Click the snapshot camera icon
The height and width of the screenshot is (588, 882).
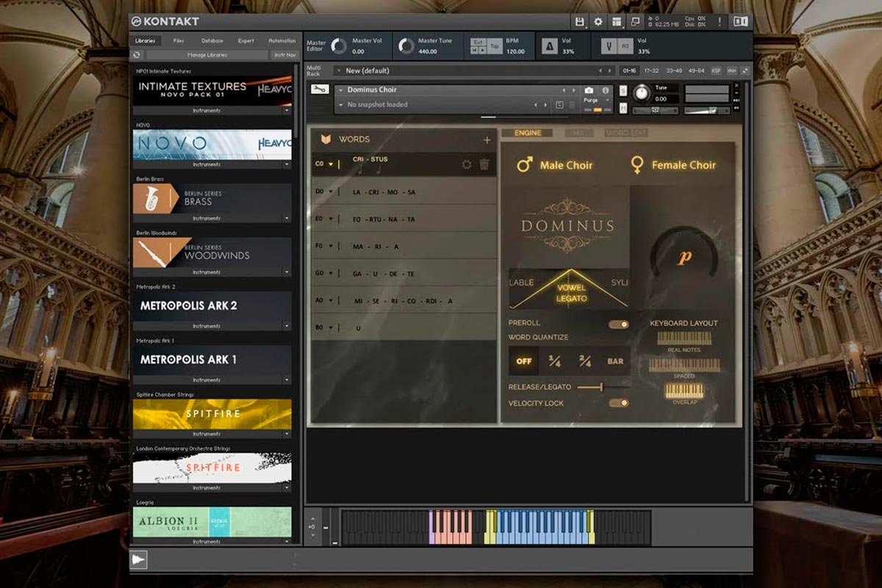coord(589,90)
